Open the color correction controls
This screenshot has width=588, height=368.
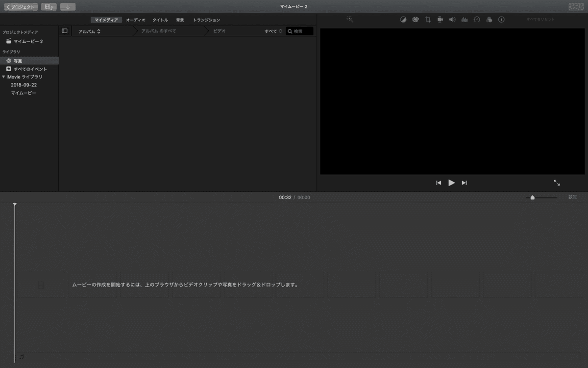pos(416,20)
